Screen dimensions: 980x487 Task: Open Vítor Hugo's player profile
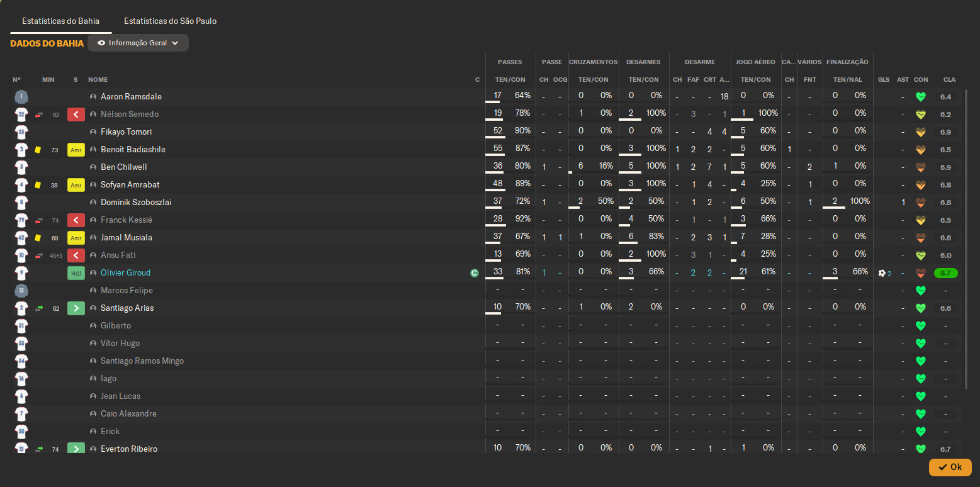[120, 344]
